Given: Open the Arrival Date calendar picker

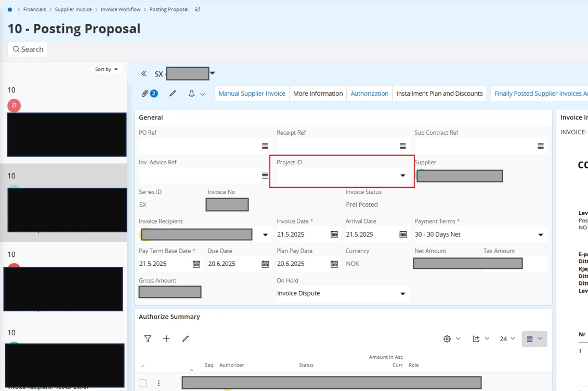Looking at the screenshot, I should click(403, 234).
